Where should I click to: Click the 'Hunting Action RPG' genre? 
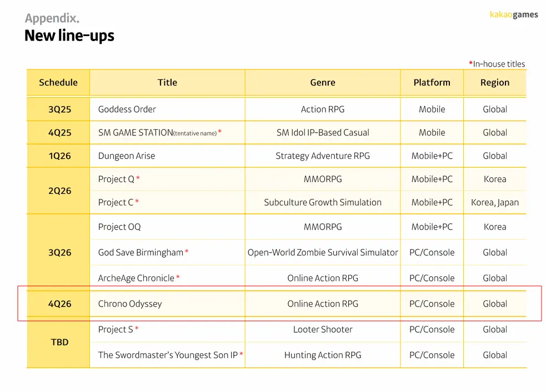(323, 355)
